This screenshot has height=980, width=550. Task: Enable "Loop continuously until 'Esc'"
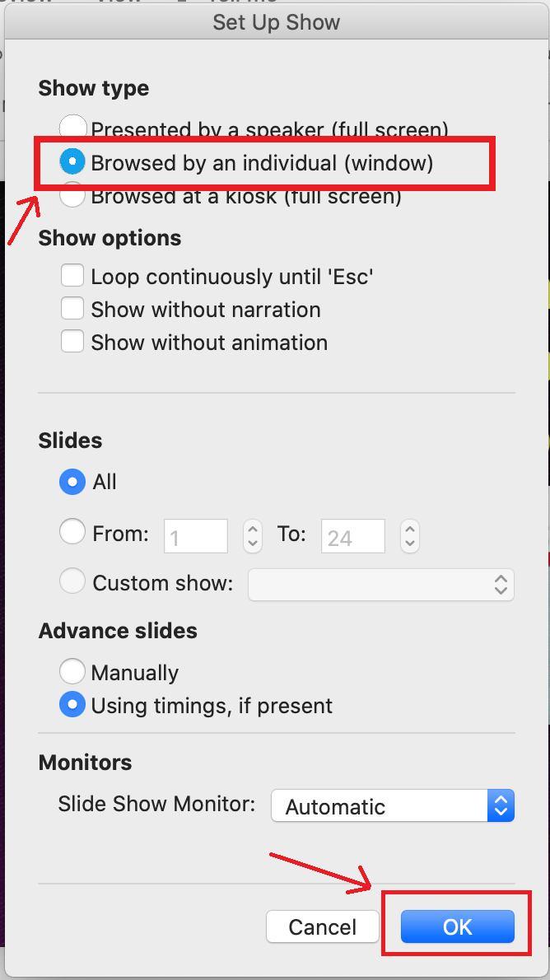point(72,275)
